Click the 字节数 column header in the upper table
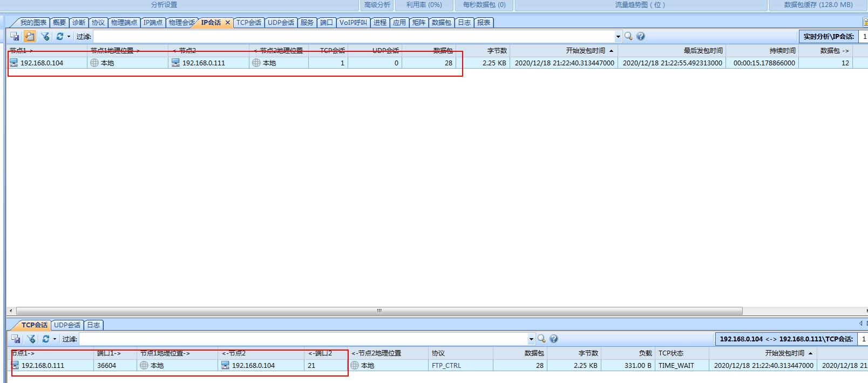 tap(497, 50)
